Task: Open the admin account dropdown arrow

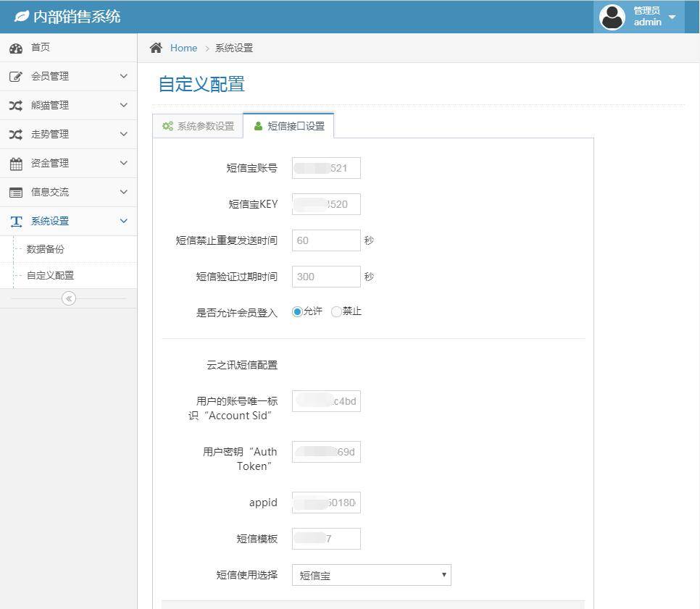Action: pos(672,17)
